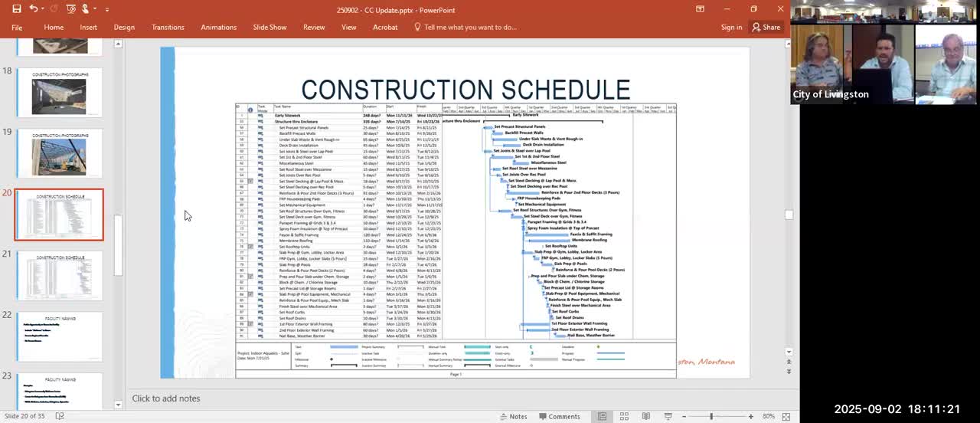Go to next slide double-arrow button
The image size is (980, 423).
789,372
